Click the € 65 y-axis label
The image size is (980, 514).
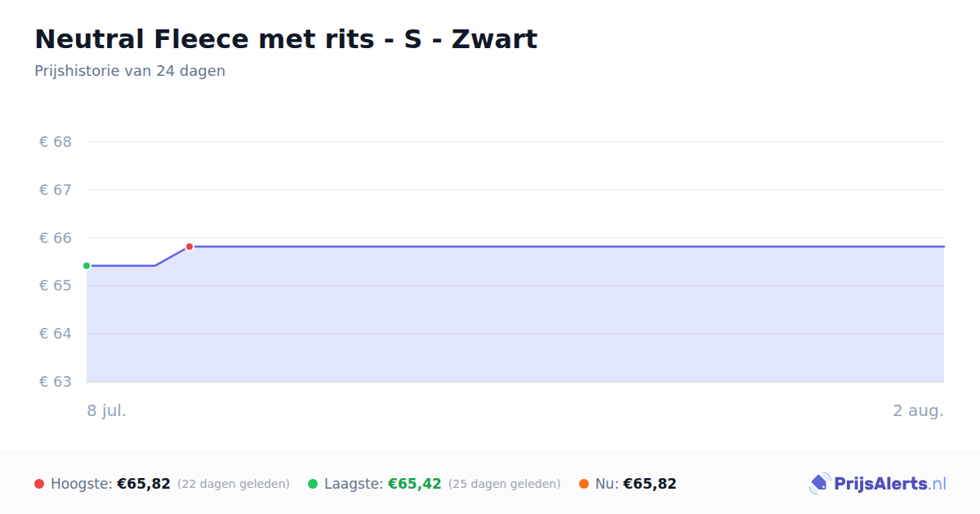tap(56, 286)
